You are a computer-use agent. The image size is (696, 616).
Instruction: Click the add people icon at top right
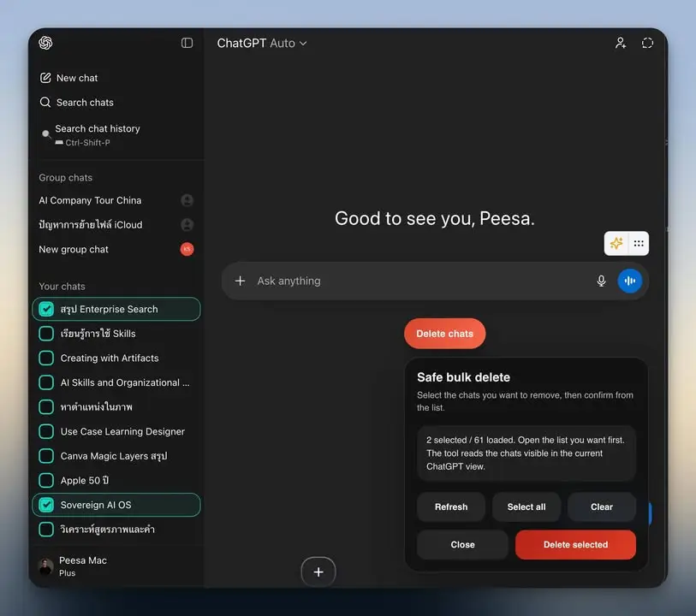pyautogui.click(x=621, y=43)
